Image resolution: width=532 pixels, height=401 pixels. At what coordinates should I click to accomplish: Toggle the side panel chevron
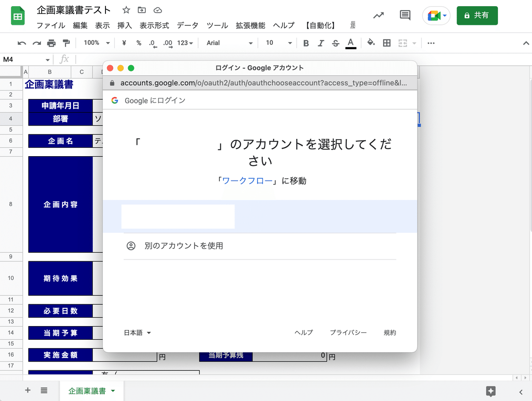[520, 391]
